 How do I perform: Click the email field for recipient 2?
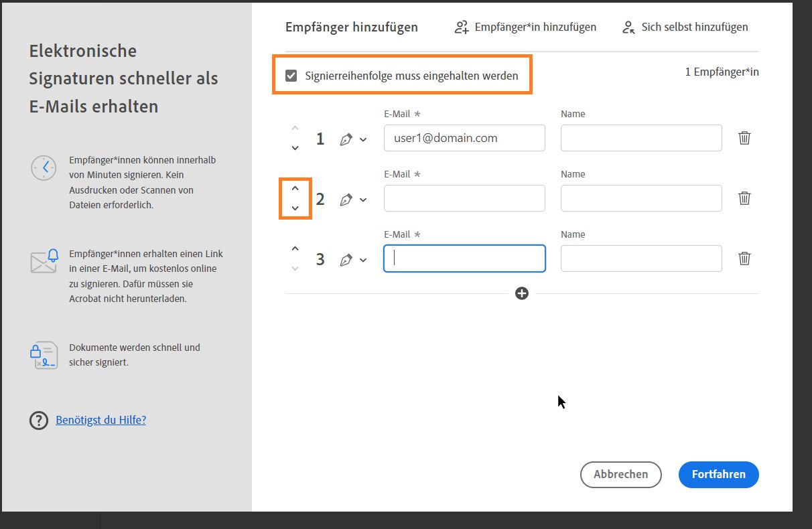coord(464,198)
